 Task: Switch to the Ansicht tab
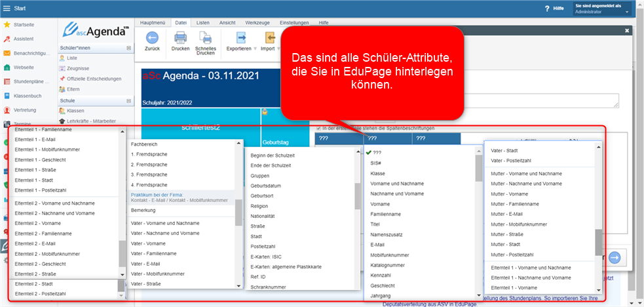(x=227, y=22)
